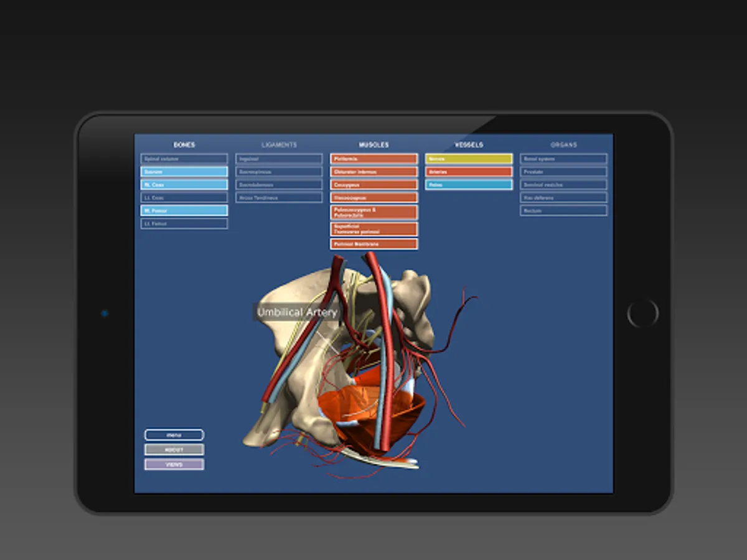Show the Perineal Membrane

[374, 243]
